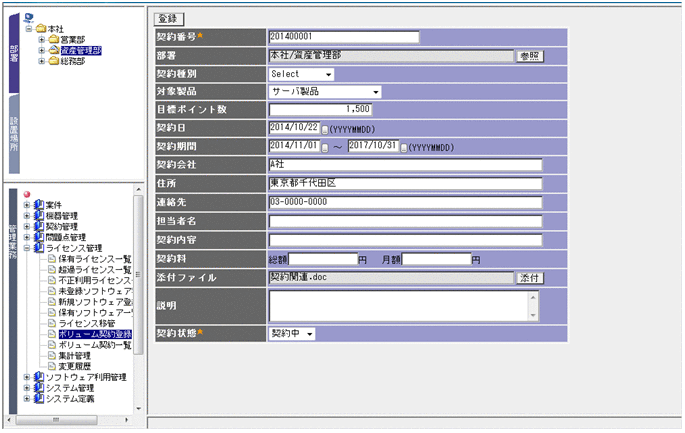Click the 営業部 folder icon
Image resolution: width=685 pixels, height=433 pixels.
tap(54, 39)
